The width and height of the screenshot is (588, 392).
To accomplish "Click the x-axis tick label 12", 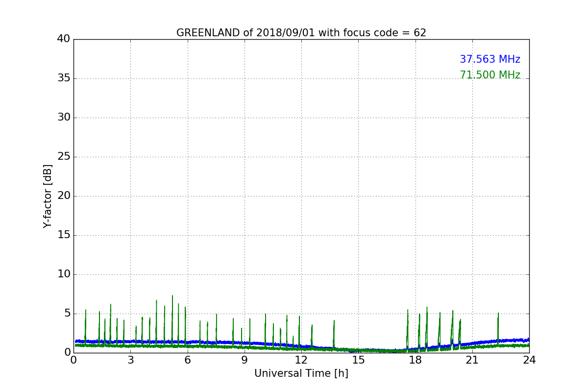I will point(301,360).
